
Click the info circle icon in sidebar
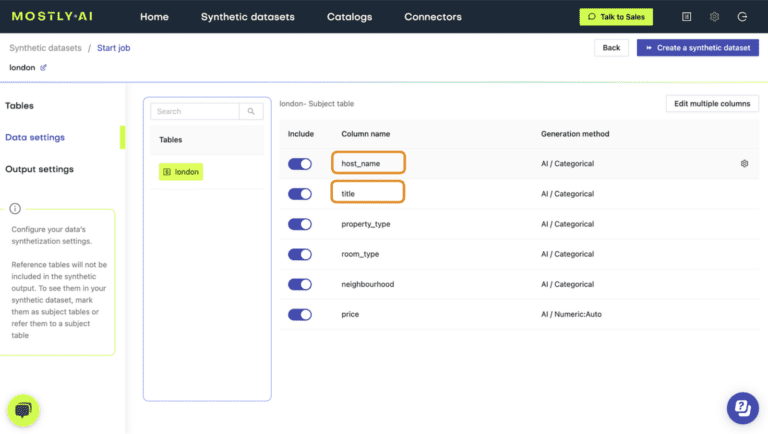[x=15, y=209]
